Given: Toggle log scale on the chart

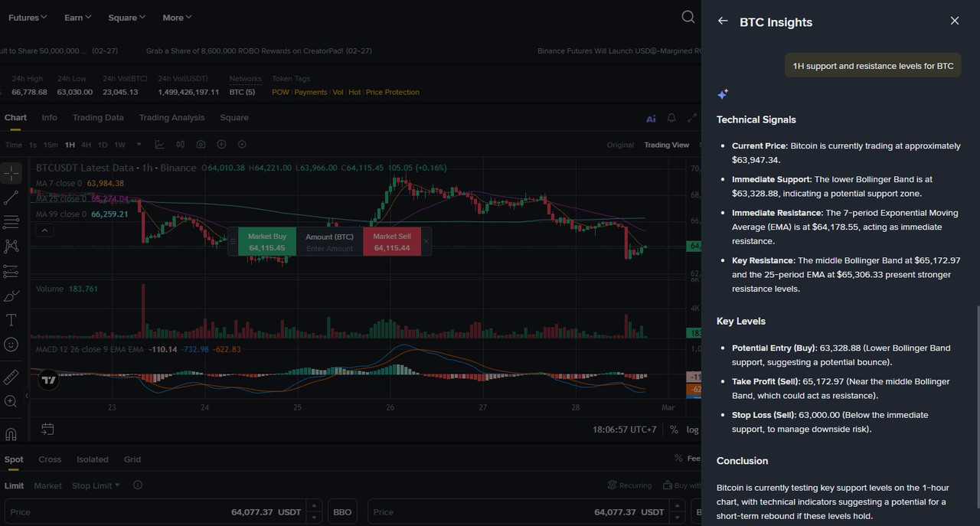Looking at the screenshot, I should [x=692, y=430].
